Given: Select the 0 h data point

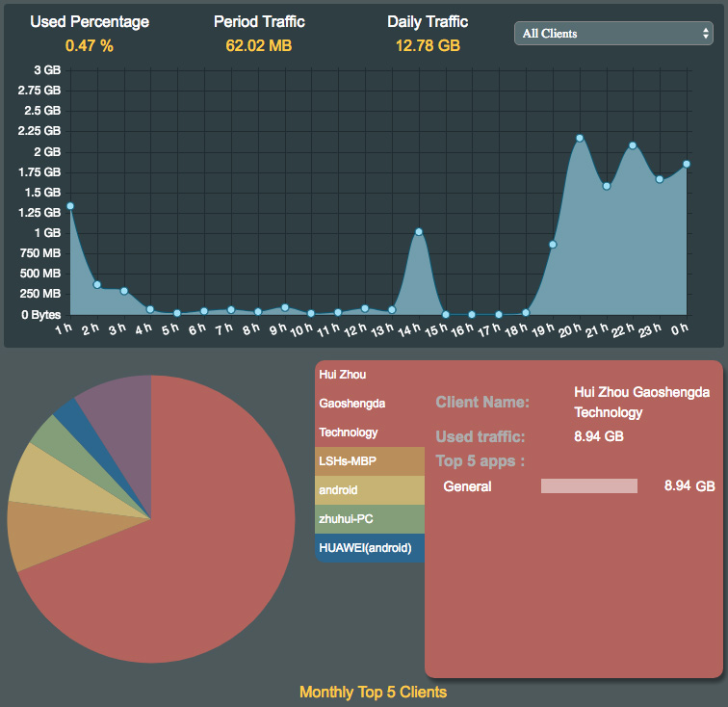Looking at the screenshot, I should [687, 164].
